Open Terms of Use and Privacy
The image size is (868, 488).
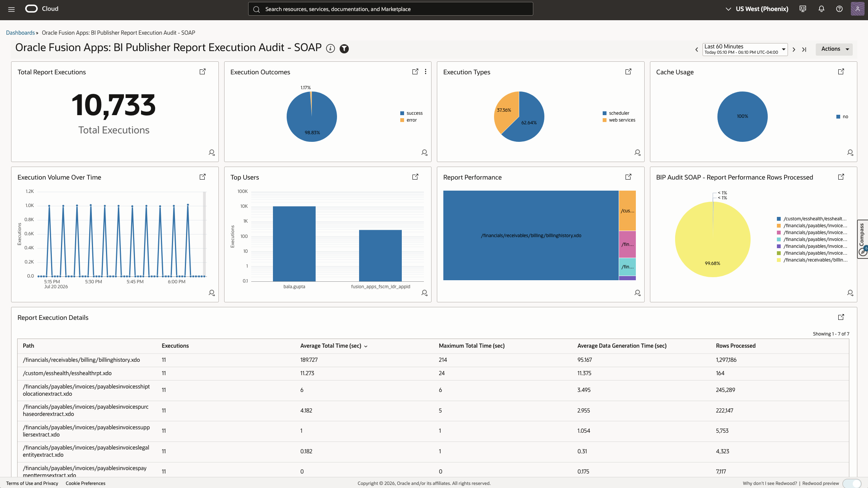click(32, 483)
